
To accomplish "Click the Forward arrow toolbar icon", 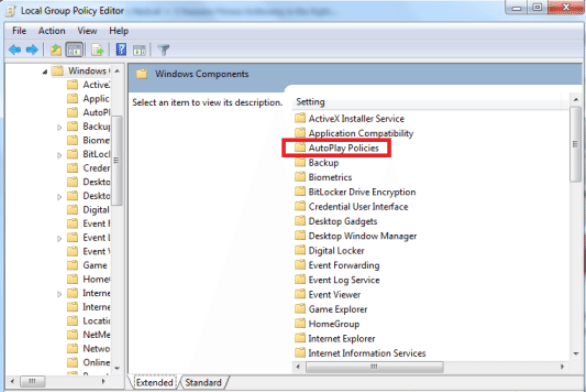I will (x=32, y=50).
